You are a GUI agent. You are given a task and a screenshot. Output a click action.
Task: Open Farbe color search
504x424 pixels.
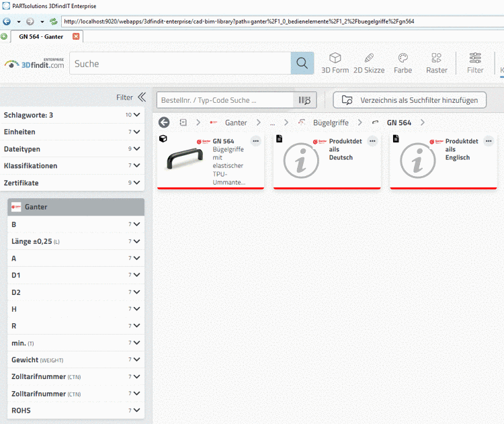point(403,63)
